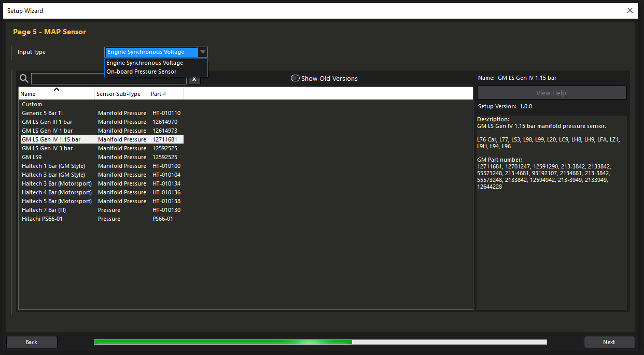Click part number HT-010130
Viewport: 644px width, 355px height.
point(166,210)
